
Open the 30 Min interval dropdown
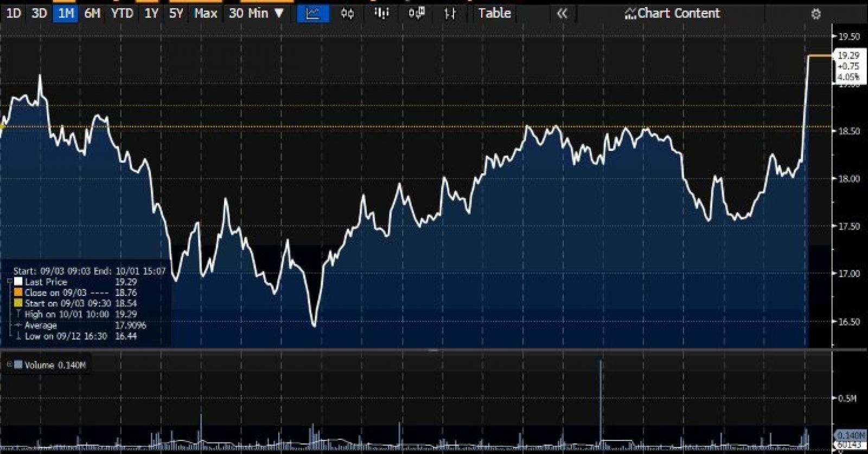coord(256,14)
